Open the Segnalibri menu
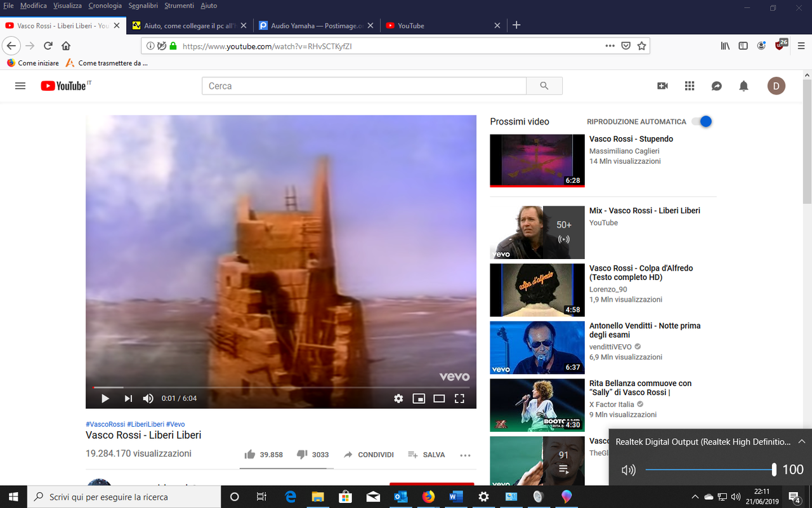This screenshot has width=812, height=508. click(x=143, y=6)
